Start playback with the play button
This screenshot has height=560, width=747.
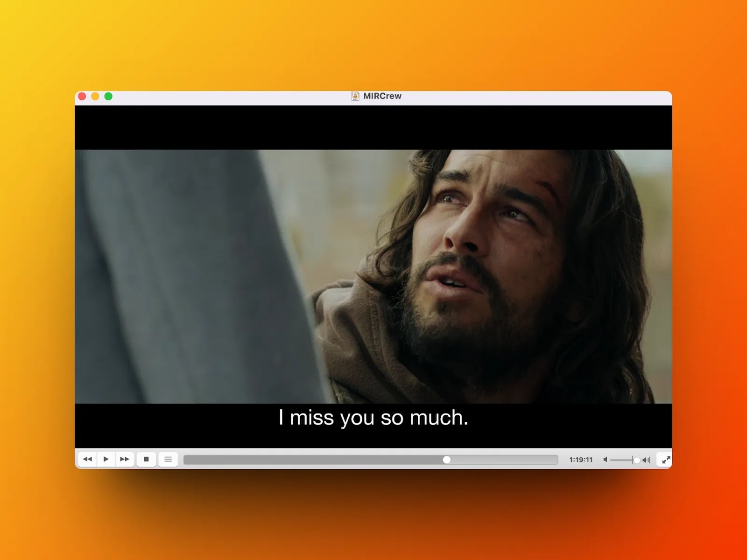(106, 459)
